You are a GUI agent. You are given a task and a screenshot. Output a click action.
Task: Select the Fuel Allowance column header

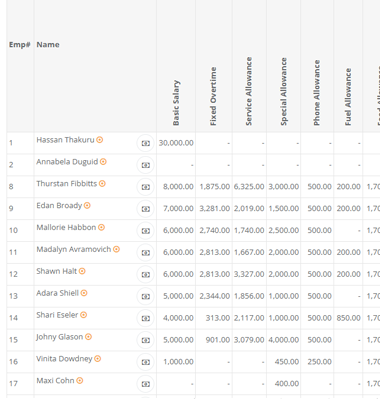(348, 97)
